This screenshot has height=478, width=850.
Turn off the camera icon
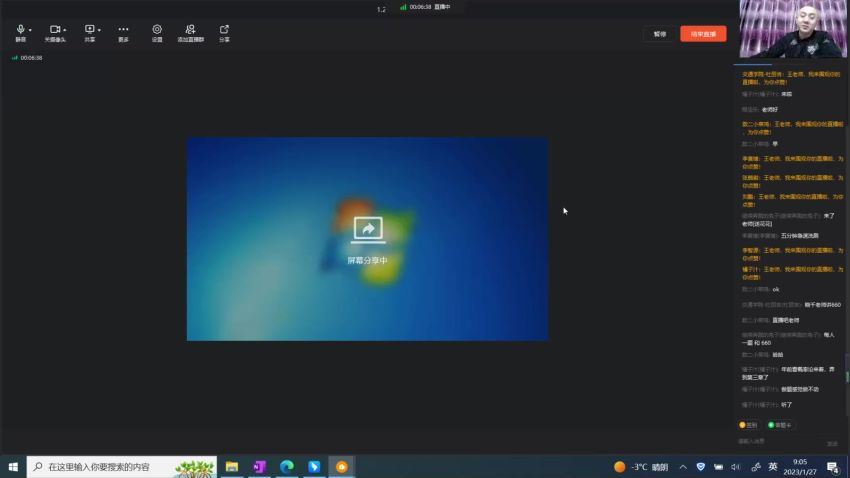pyautogui.click(x=55, y=30)
